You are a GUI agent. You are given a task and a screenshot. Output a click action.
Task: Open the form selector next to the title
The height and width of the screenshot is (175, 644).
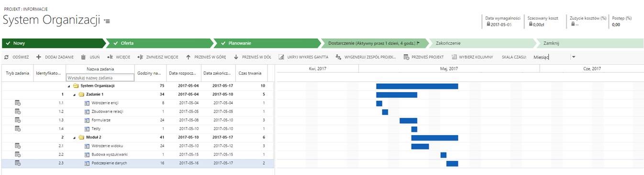107,21
